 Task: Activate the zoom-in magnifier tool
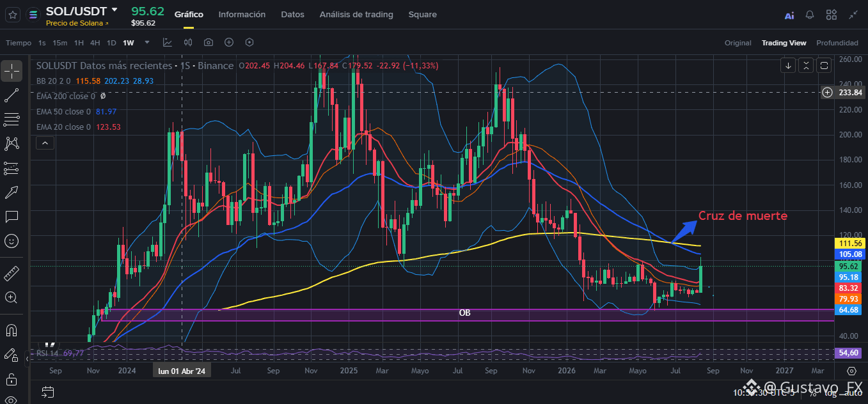click(12, 297)
